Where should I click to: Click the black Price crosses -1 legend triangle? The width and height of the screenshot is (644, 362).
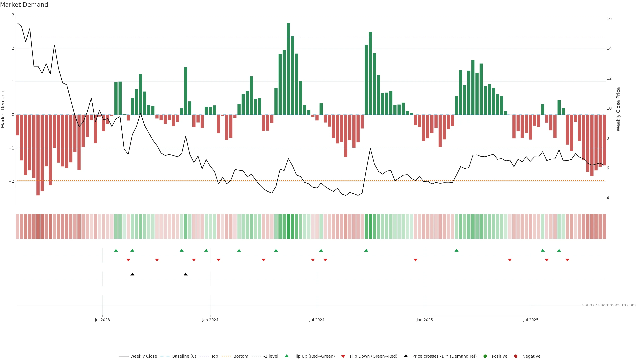click(406, 356)
